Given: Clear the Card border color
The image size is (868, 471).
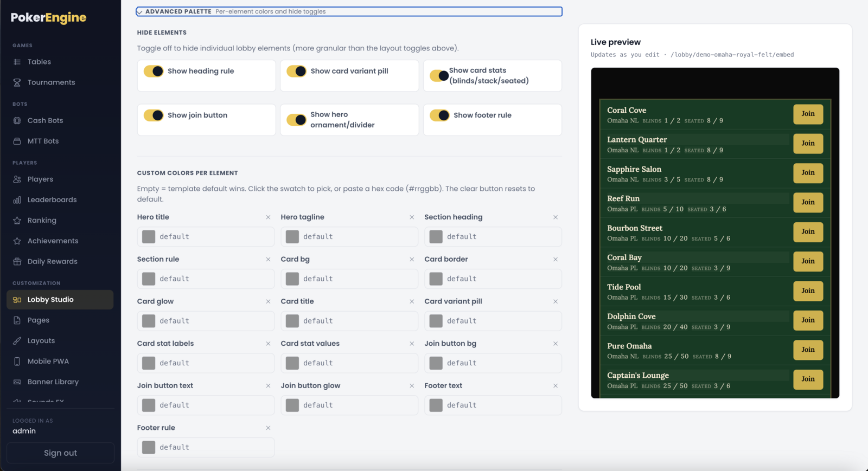Looking at the screenshot, I should point(556,260).
